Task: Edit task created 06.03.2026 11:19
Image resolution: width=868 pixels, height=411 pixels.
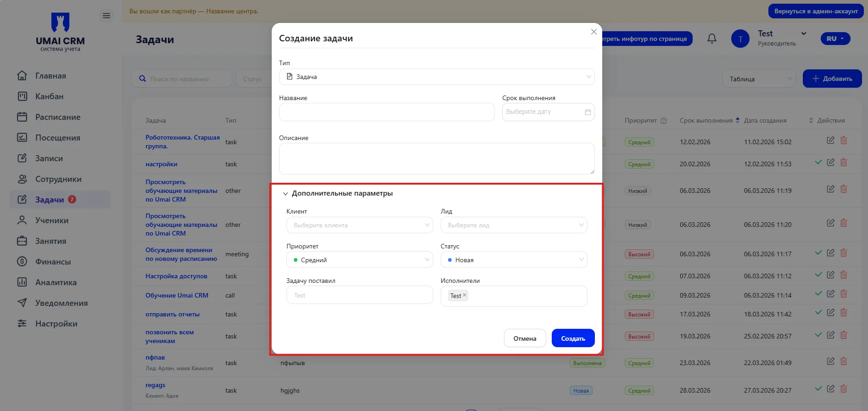Action: (x=830, y=189)
